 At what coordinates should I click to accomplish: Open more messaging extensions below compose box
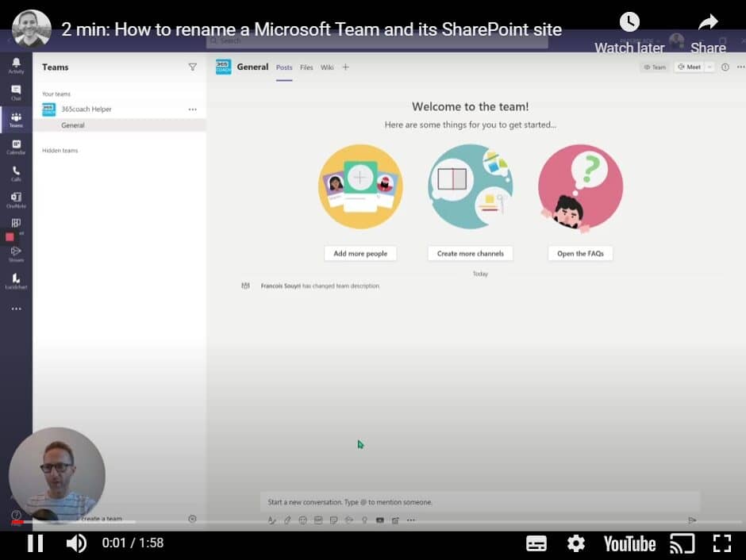click(x=411, y=520)
